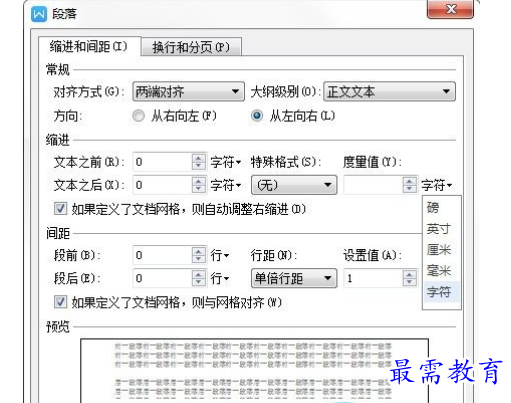Click the 文本之前 indent input field

[x=162, y=162]
